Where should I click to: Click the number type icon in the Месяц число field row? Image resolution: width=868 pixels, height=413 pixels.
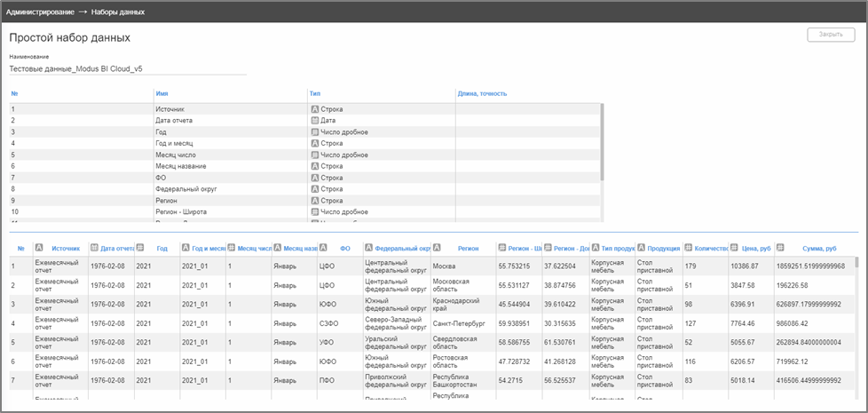(x=315, y=155)
